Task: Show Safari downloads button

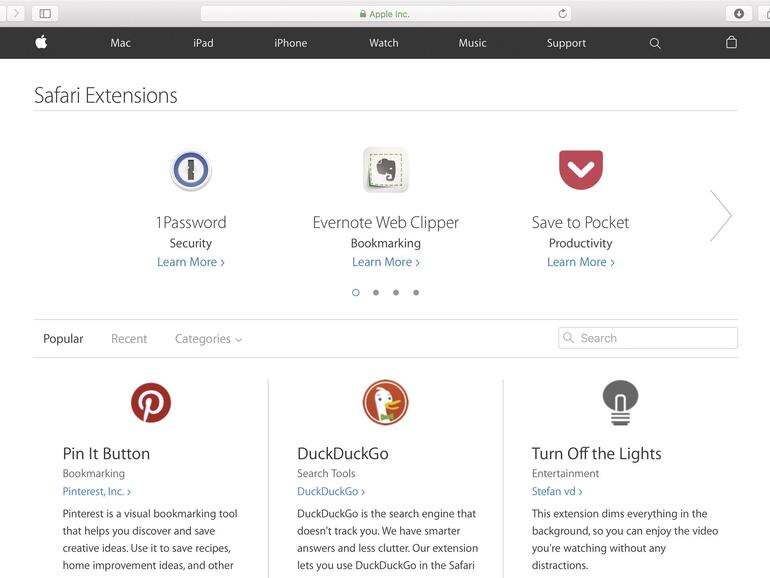Action: [739, 13]
